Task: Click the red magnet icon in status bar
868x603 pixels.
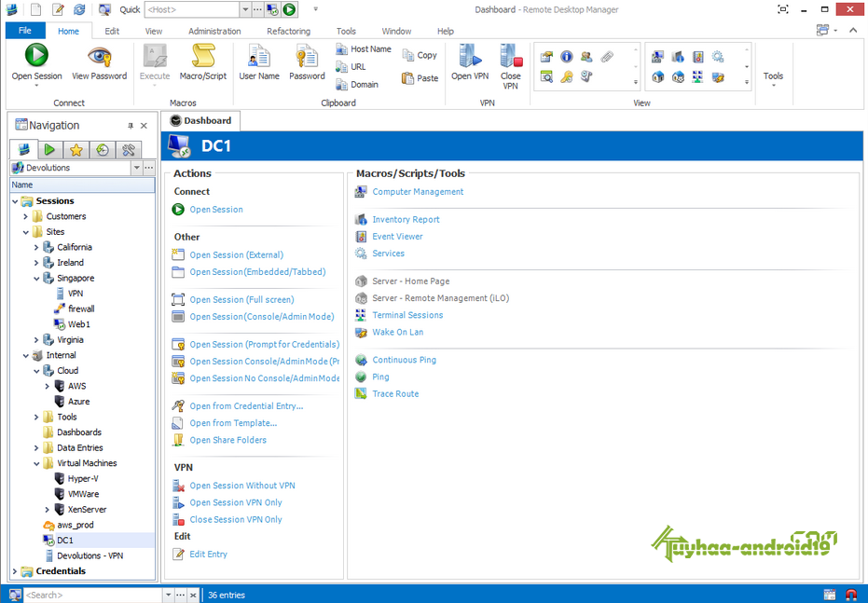Action: point(851,596)
